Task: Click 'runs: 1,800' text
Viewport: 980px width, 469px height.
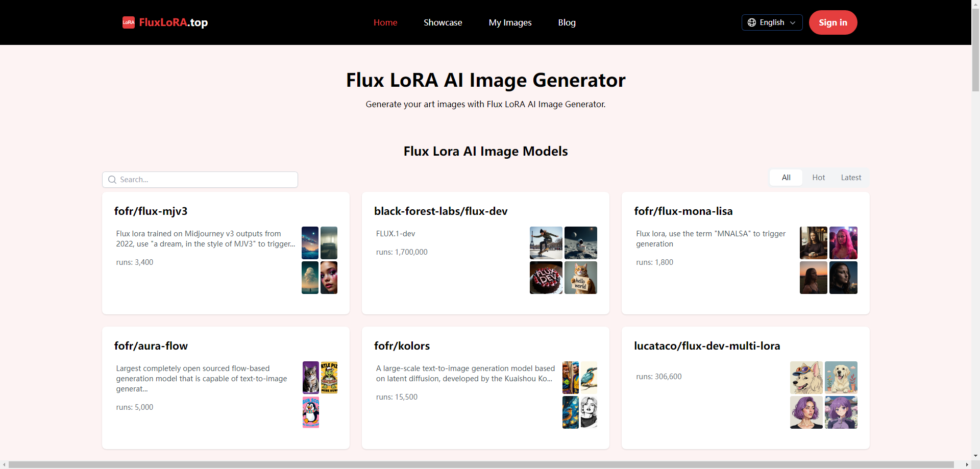Action: pos(655,262)
